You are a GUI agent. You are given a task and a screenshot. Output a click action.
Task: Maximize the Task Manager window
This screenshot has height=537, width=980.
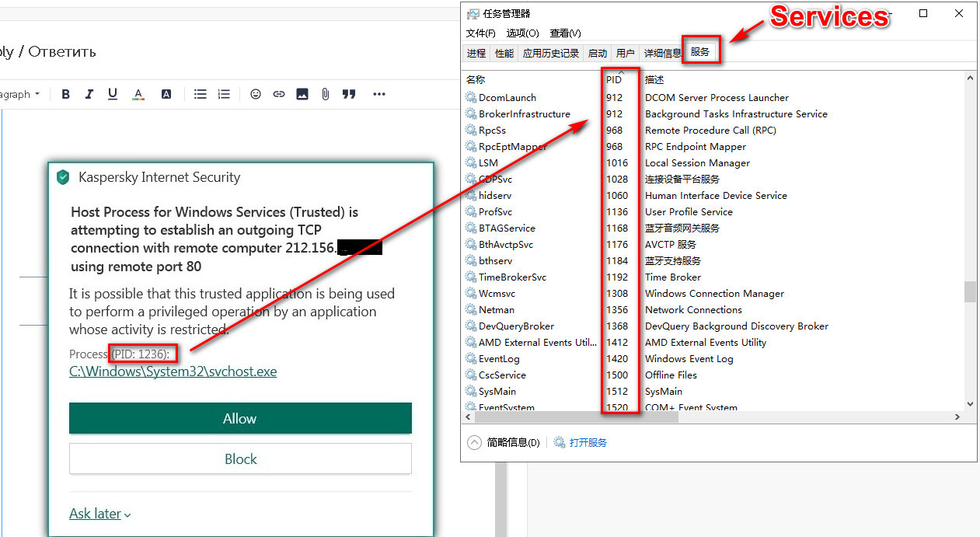(x=923, y=13)
